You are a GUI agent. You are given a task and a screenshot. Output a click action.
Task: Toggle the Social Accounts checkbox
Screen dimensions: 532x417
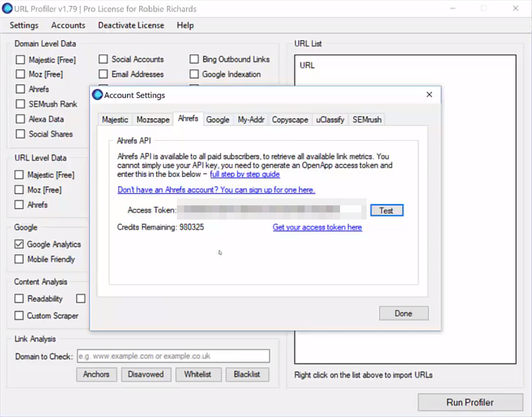point(103,59)
